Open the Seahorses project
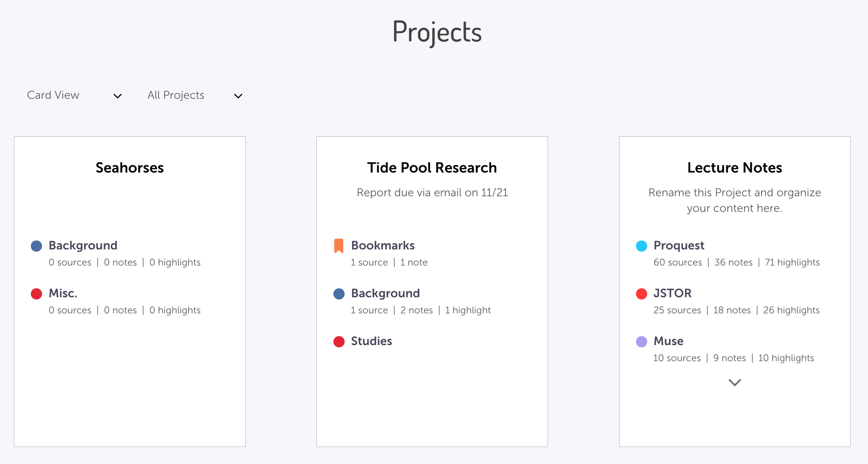This screenshot has width=868, height=464. coord(130,168)
